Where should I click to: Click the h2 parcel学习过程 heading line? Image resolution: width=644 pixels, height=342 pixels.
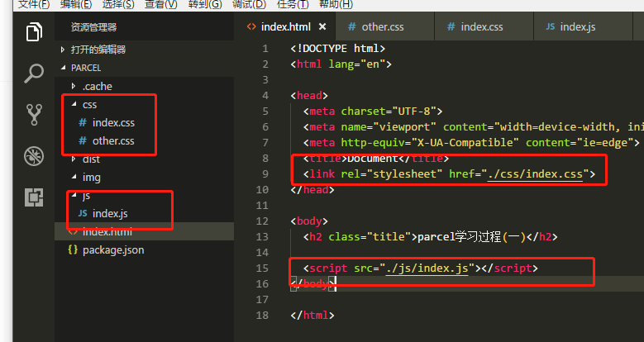[x=431, y=237]
